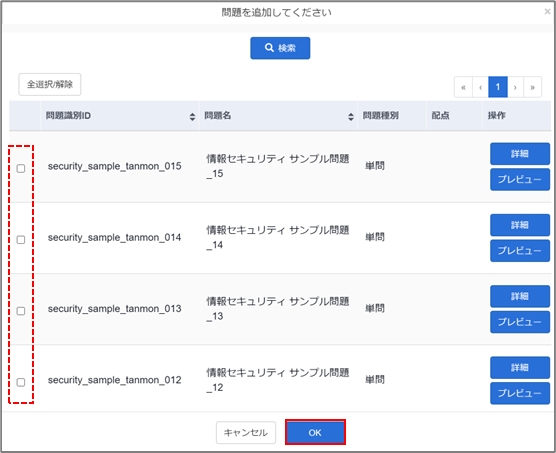Open プレビュー for sample question _14

[x=520, y=251]
